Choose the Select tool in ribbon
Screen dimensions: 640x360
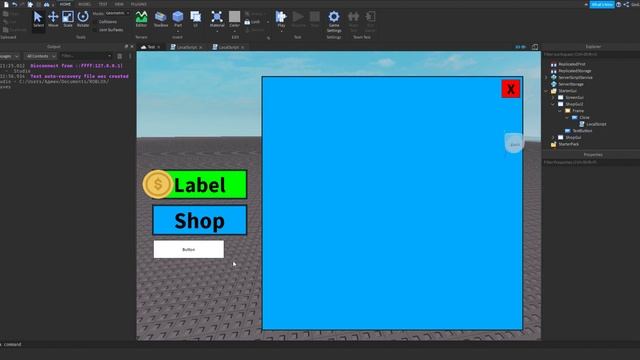tap(38, 19)
